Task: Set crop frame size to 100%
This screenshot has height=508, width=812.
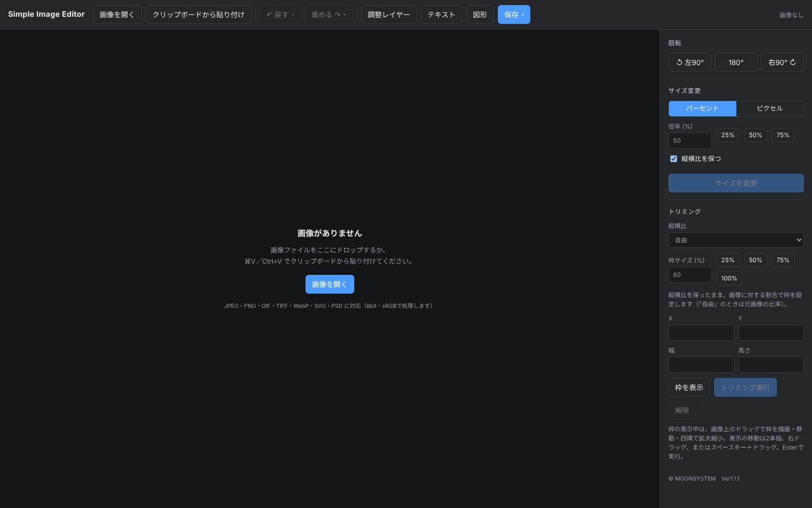Action: [729, 278]
